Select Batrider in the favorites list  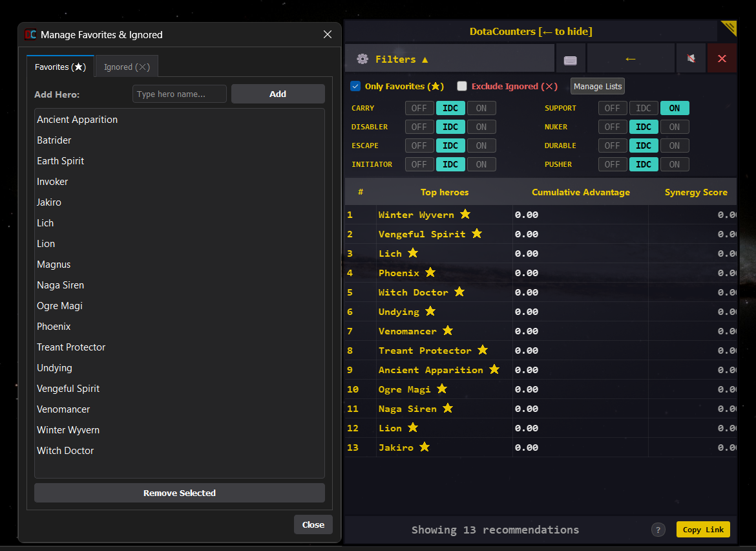click(180, 140)
